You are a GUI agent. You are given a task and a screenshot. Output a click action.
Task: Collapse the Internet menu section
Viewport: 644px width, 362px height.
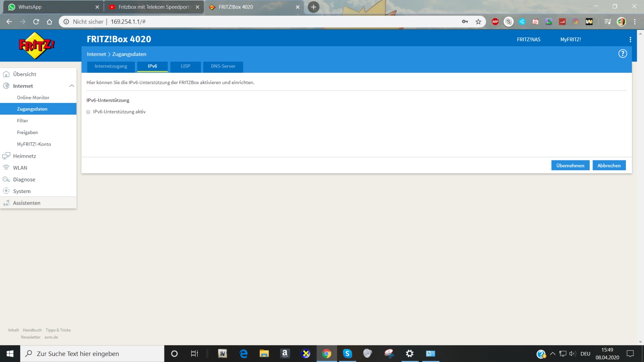point(72,86)
